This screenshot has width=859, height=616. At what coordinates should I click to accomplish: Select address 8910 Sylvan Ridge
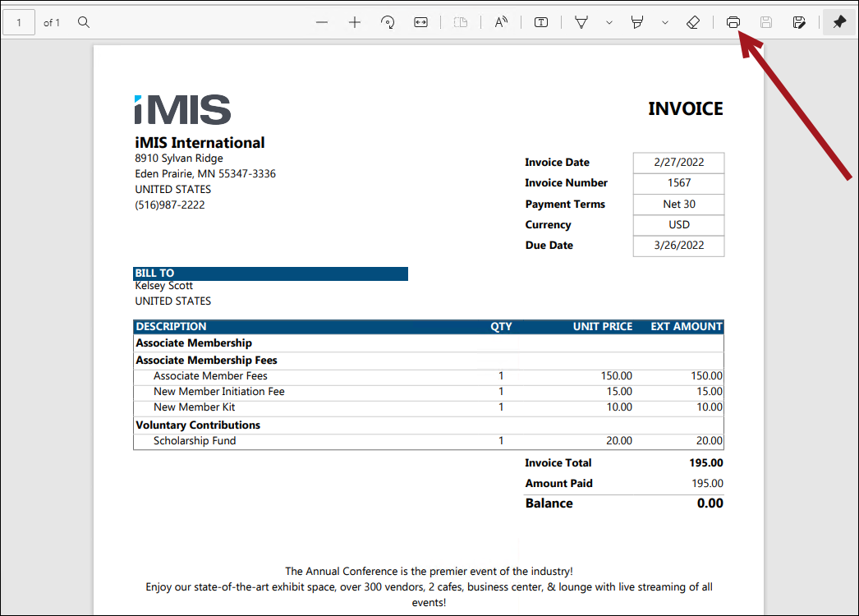coord(179,159)
